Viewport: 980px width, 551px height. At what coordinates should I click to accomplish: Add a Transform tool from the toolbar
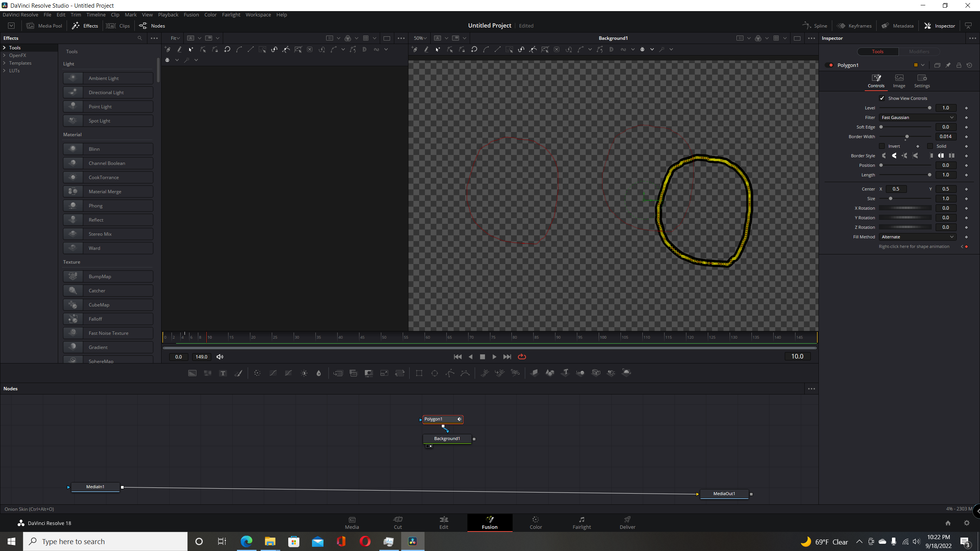pyautogui.click(x=400, y=373)
